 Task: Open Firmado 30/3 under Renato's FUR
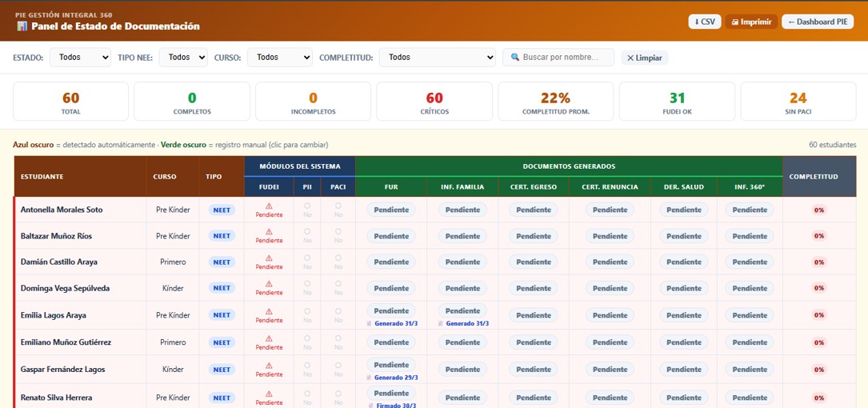click(x=392, y=406)
